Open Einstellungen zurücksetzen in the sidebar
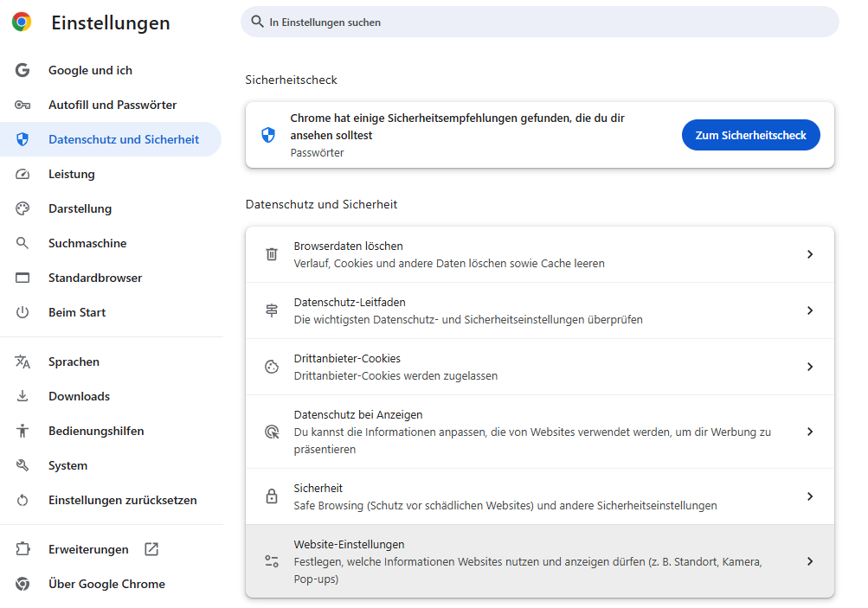The height and width of the screenshot is (608, 868). point(122,500)
